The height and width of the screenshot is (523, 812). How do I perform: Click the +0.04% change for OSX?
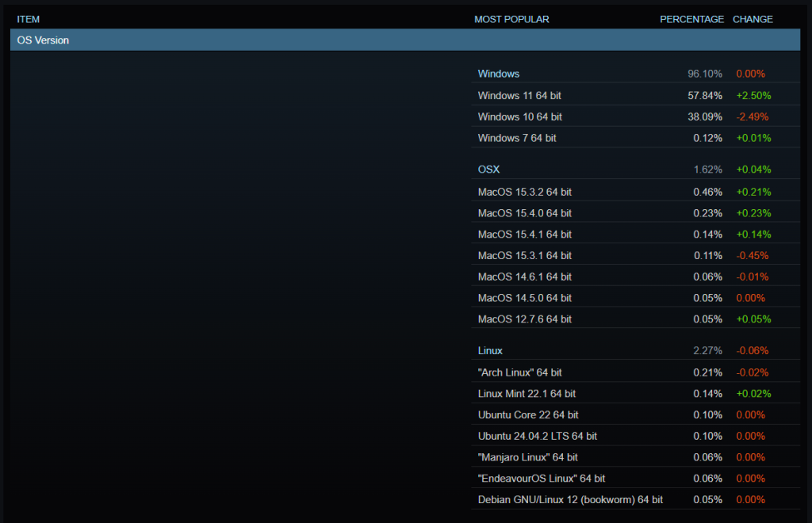(x=753, y=169)
